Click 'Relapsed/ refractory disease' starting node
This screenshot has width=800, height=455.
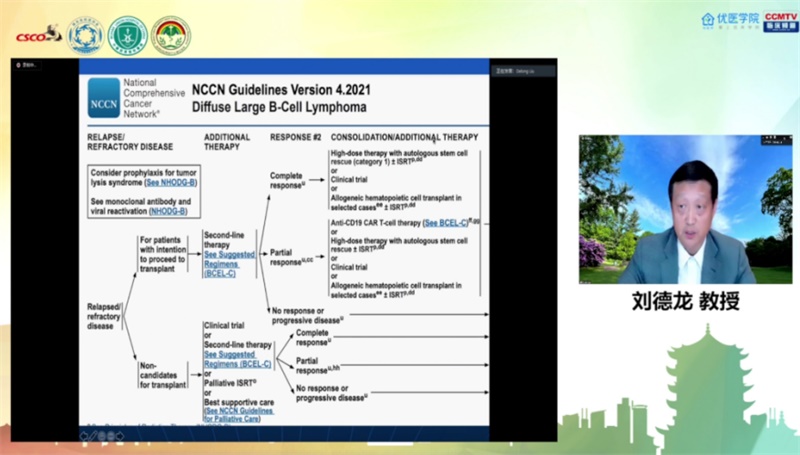tap(104, 316)
